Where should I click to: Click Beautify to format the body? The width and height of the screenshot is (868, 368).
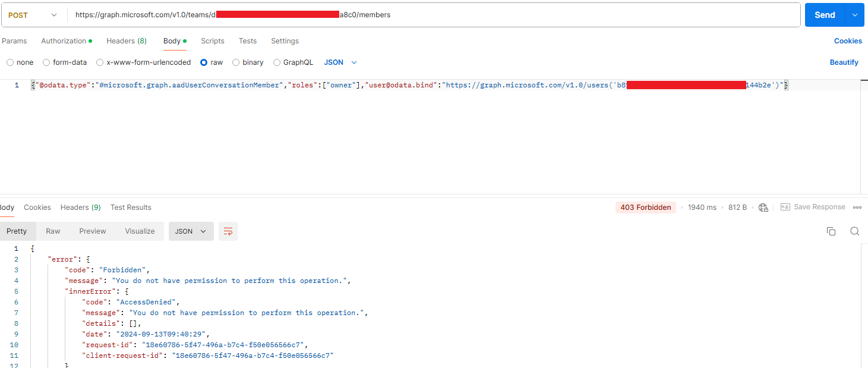coord(844,62)
